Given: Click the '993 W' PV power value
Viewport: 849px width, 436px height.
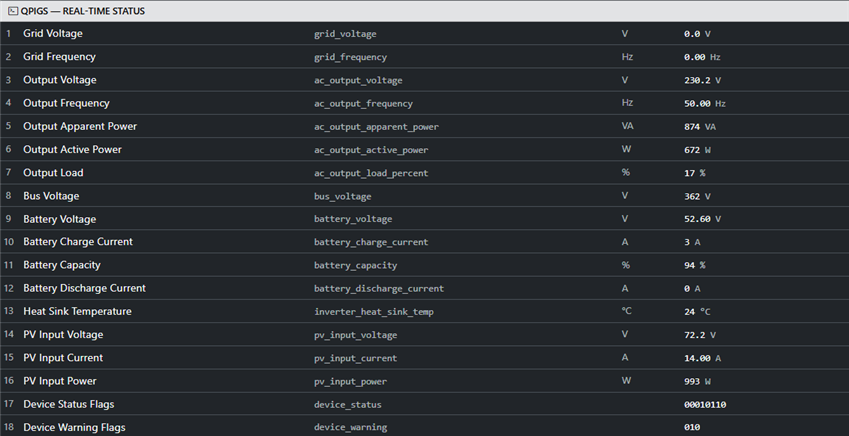Looking at the screenshot, I should click(697, 382).
